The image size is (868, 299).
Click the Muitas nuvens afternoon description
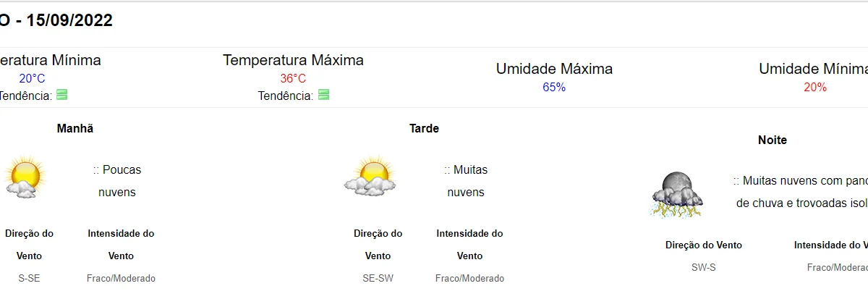click(466, 181)
